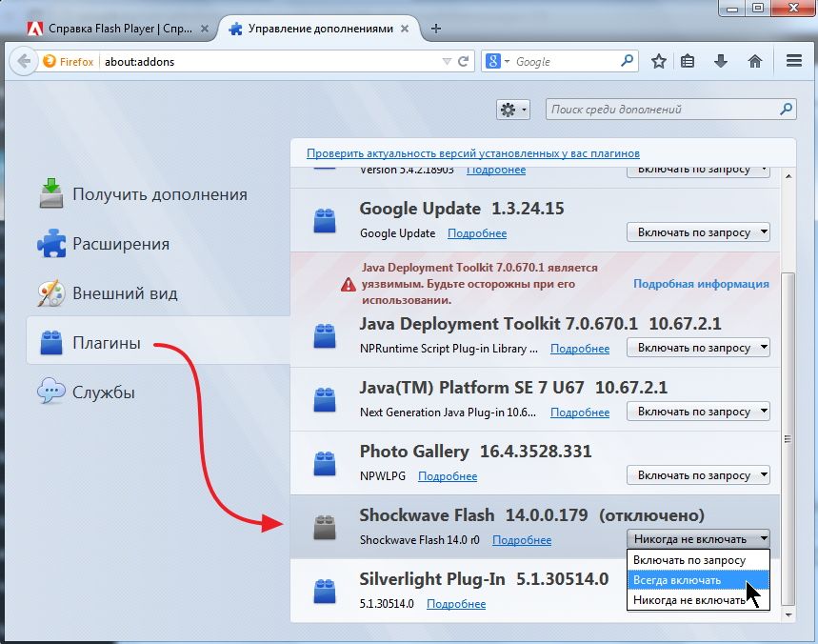Click the Photo Gallery 16.4.3528.331 title
This screenshot has height=644, width=818.
475,452
